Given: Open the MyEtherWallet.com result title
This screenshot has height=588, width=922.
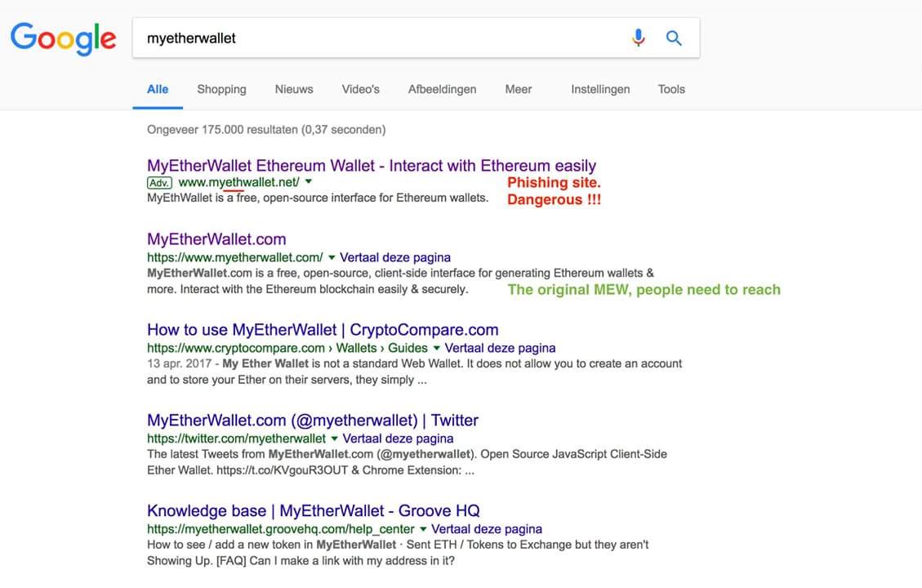Looking at the screenshot, I should point(216,239).
